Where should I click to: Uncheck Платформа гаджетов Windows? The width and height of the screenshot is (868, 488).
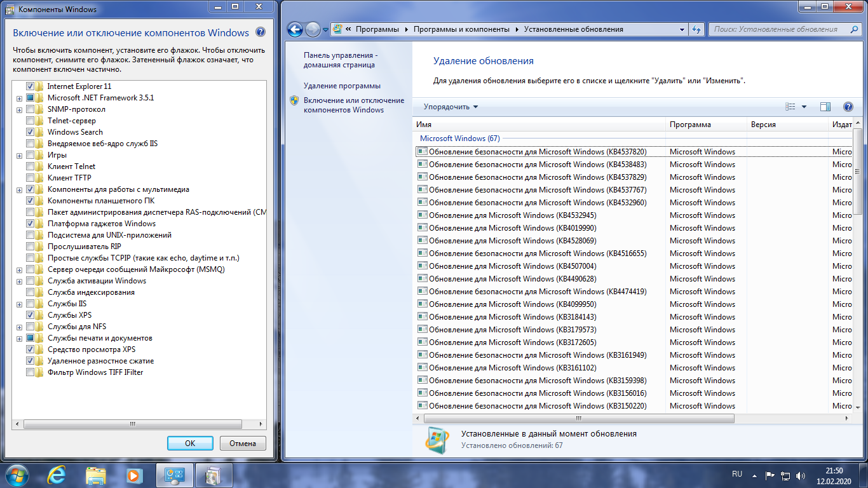coord(30,224)
